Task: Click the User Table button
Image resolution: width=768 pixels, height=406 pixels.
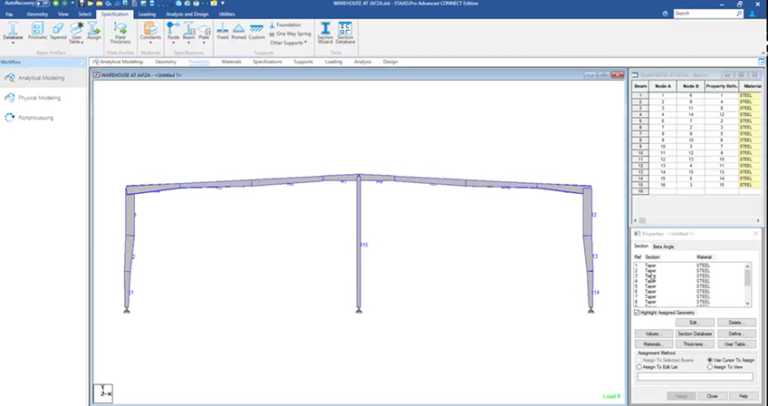Action: click(735, 342)
